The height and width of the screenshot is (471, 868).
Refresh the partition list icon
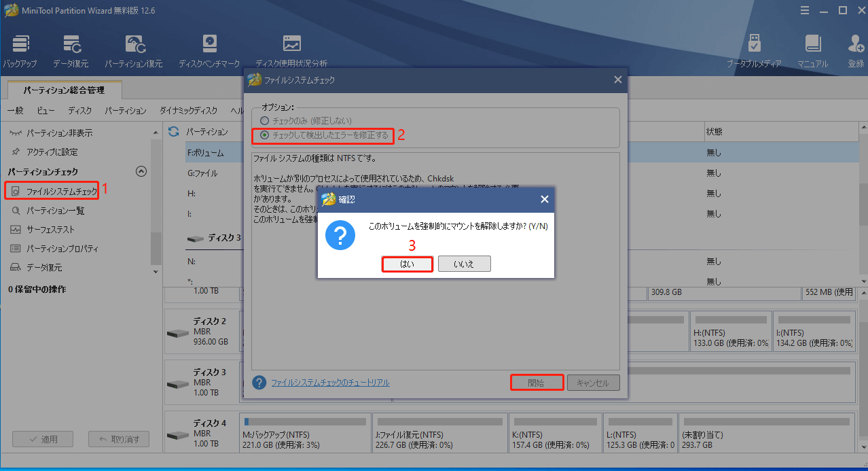click(174, 131)
